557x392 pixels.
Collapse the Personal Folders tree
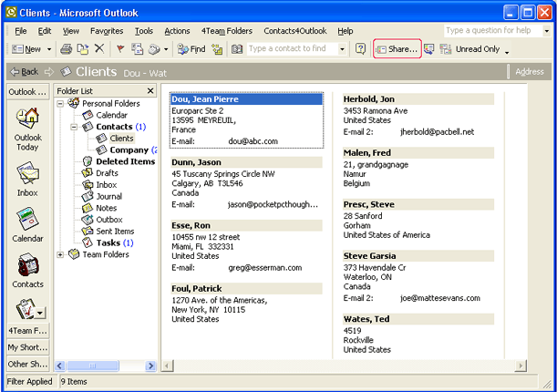[x=61, y=104]
